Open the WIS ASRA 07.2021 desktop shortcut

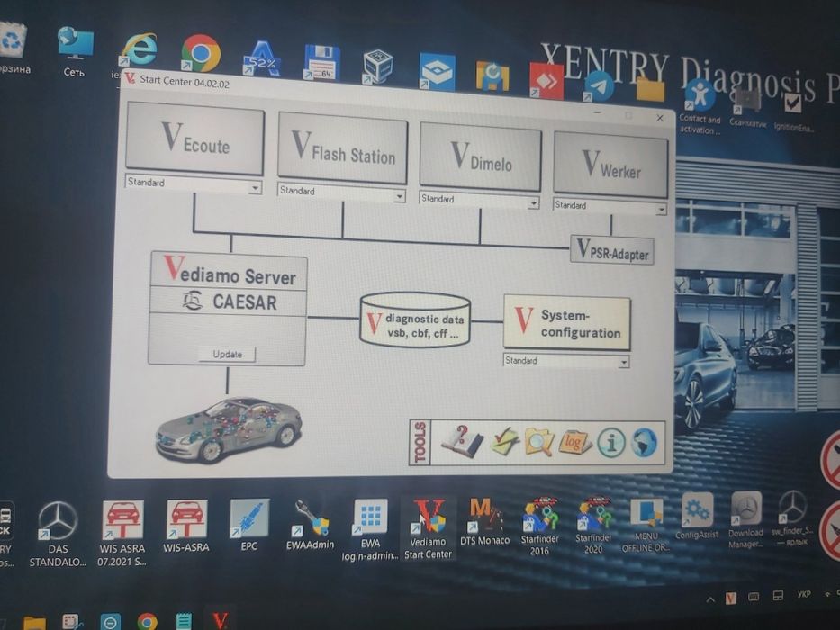point(122,533)
